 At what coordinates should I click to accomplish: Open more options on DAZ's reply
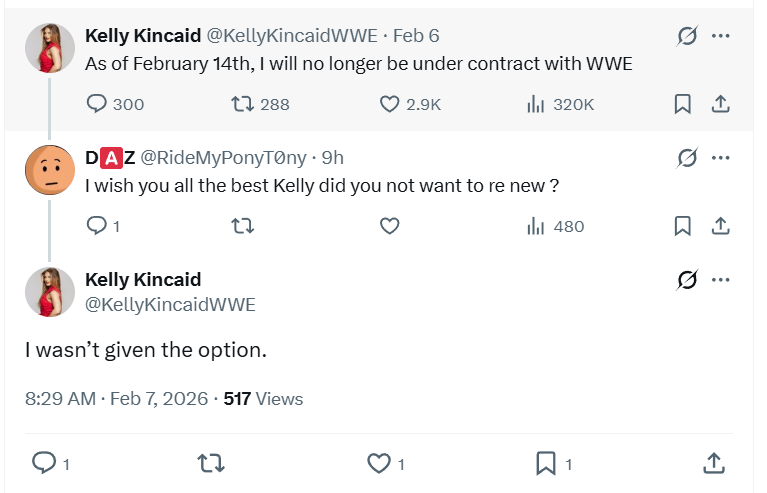(x=720, y=158)
